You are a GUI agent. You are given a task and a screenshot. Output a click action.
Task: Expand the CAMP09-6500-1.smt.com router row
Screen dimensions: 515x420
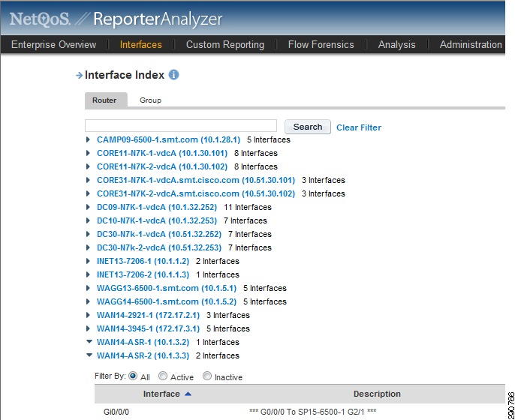(x=88, y=139)
